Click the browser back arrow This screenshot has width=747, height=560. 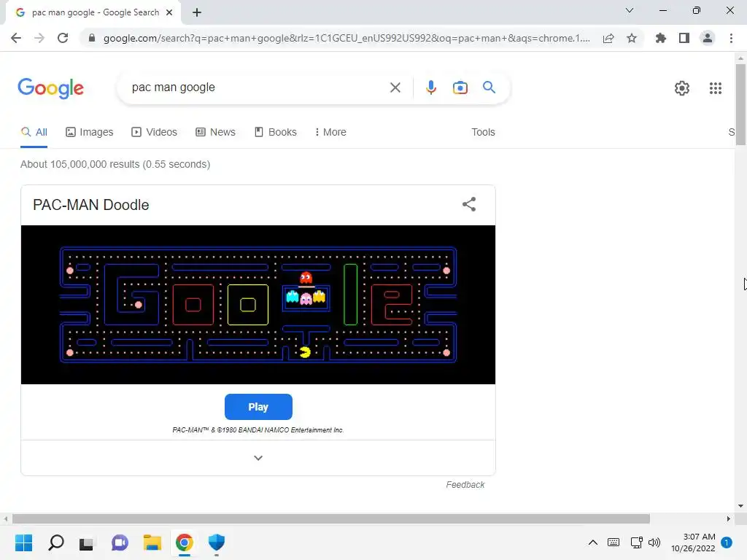[x=16, y=38]
